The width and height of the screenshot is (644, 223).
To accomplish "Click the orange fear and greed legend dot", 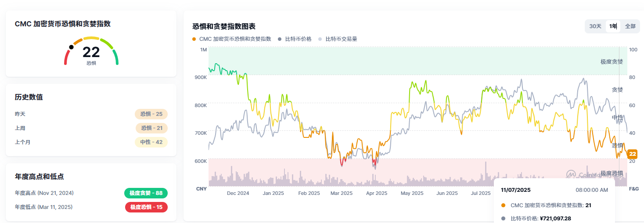I will coord(194,39).
